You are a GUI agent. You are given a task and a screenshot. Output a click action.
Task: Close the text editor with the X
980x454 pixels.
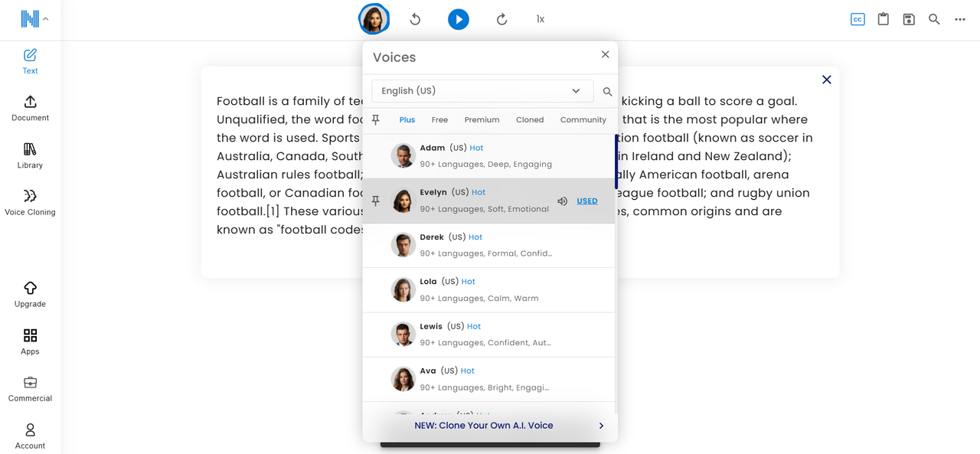coord(827,80)
